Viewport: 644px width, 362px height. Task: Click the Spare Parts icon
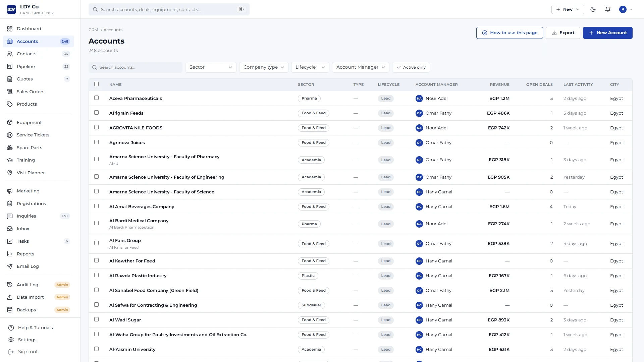click(10, 147)
